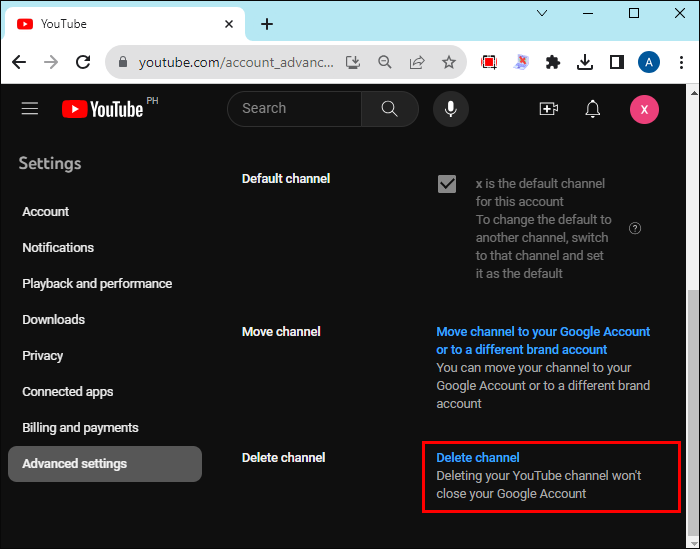The height and width of the screenshot is (549, 700).
Task: Share this page via the share icon
Action: tap(417, 62)
